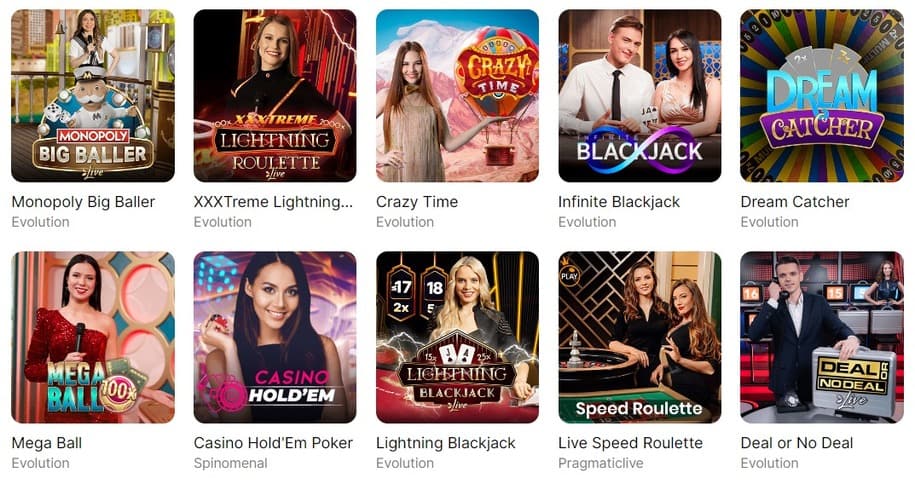Image resolution: width=915 pixels, height=484 pixels.
Task: Click the Pragmaticlive provider label
Action: tap(600, 463)
